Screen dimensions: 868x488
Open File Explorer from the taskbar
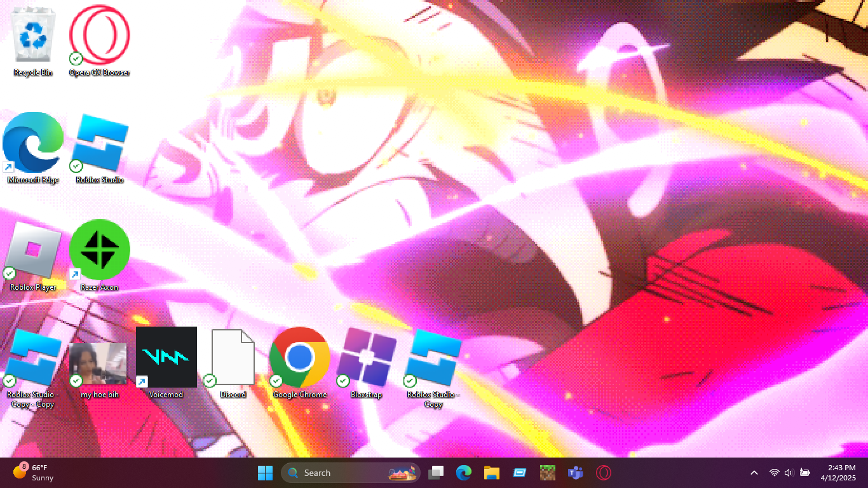click(492, 473)
